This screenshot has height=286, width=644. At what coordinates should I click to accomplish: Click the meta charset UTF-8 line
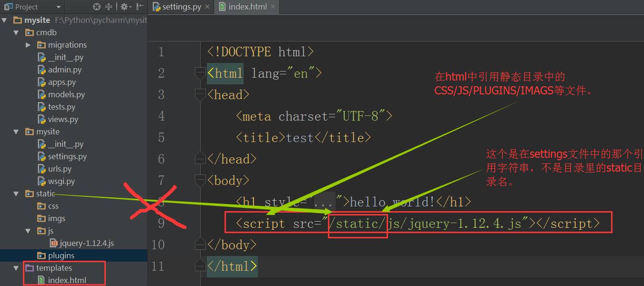point(314,116)
